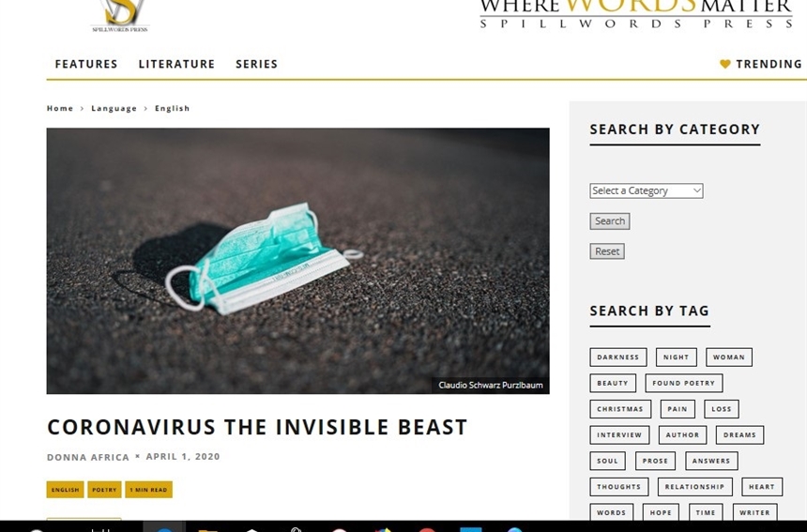Click the Reset button

pos(607,251)
